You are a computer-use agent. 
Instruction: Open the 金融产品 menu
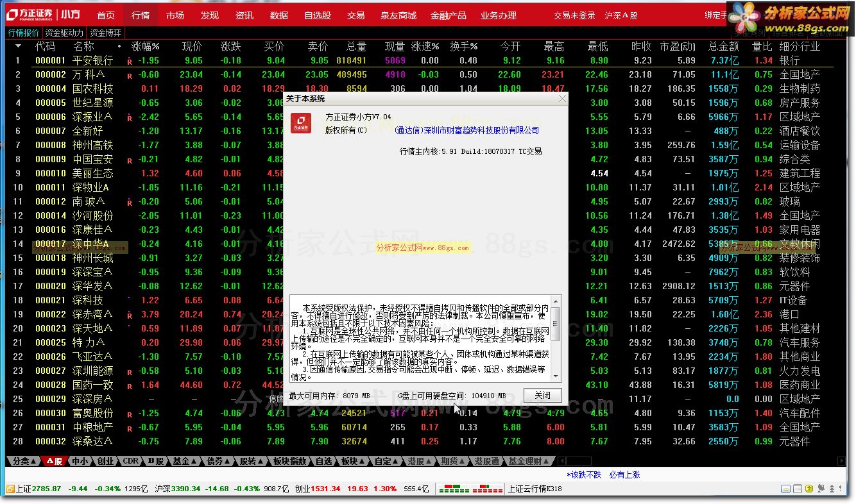tap(449, 15)
